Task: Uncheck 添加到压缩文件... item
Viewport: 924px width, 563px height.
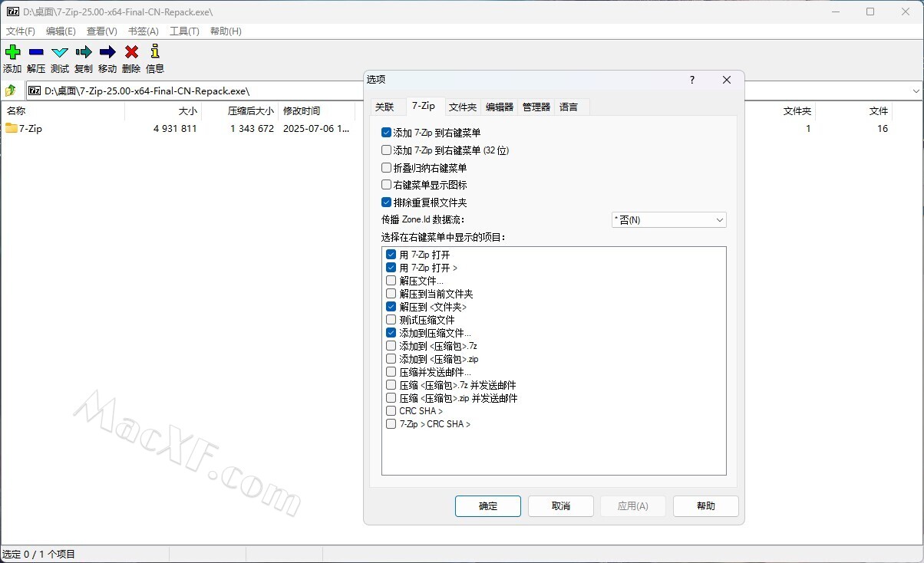Action: (x=391, y=333)
